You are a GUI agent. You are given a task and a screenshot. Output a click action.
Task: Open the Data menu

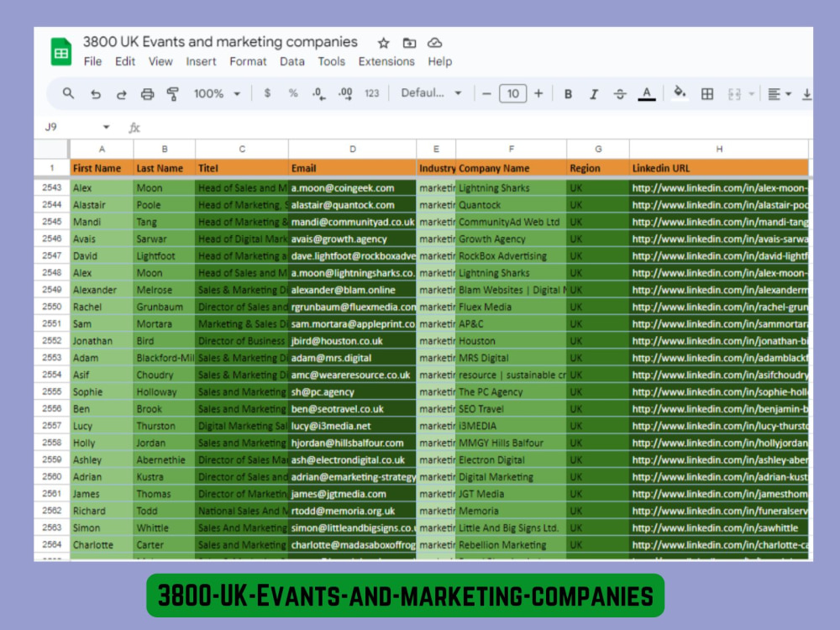(x=292, y=61)
